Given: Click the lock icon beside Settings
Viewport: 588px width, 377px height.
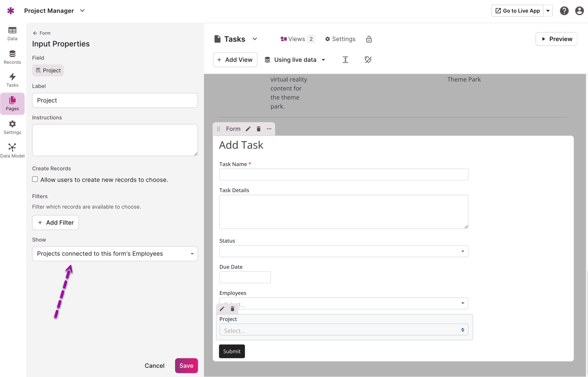Looking at the screenshot, I should coord(368,39).
